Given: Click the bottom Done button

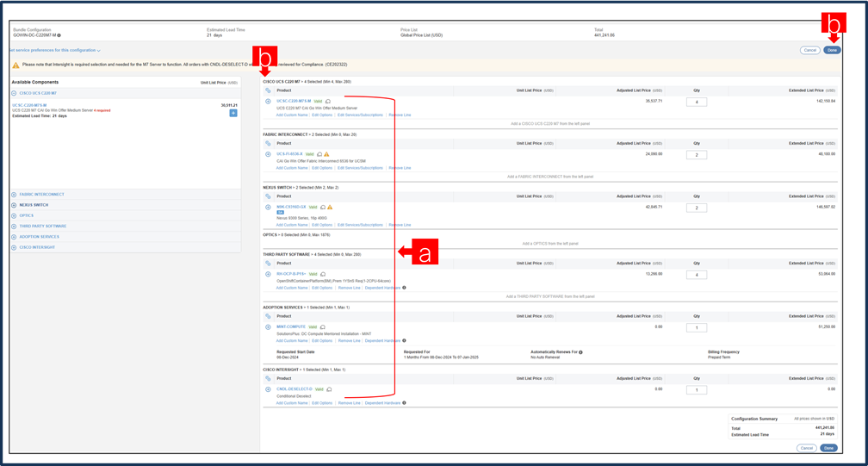Looking at the screenshot, I should click(x=828, y=448).
